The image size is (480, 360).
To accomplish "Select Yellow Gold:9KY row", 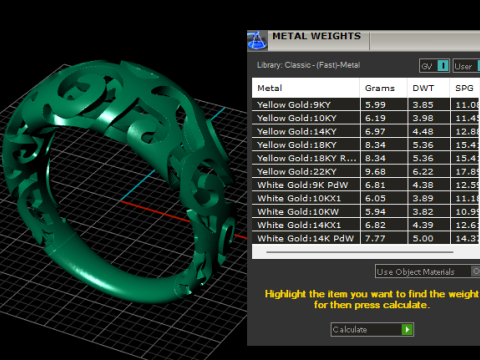I will [x=366, y=105].
